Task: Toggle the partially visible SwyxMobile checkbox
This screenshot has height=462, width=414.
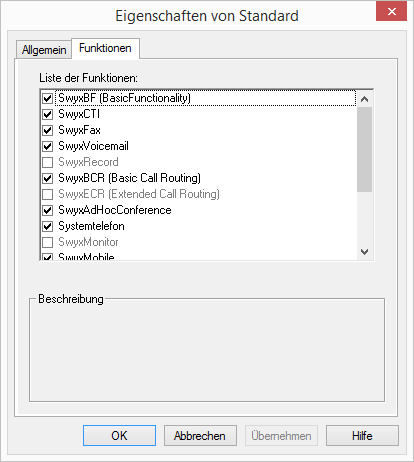Action: tap(48, 257)
